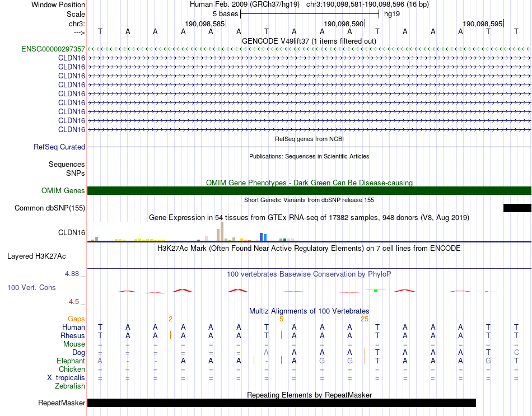
Task: Click the Multiz Alignments of 100 Vertebrates title
Action: coord(309,311)
